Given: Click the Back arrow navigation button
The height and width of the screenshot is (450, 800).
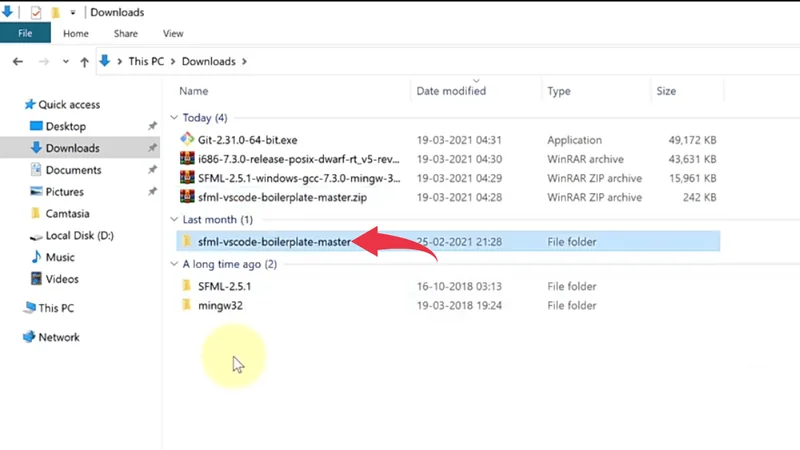Looking at the screenshot, I should [x=16, y=61].
